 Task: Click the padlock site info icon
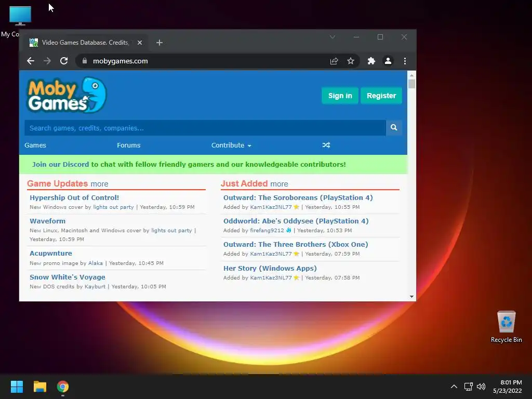pos(85,61)
